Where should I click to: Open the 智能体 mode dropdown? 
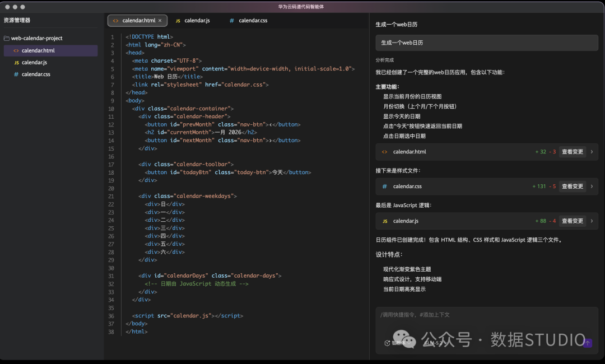397,343
